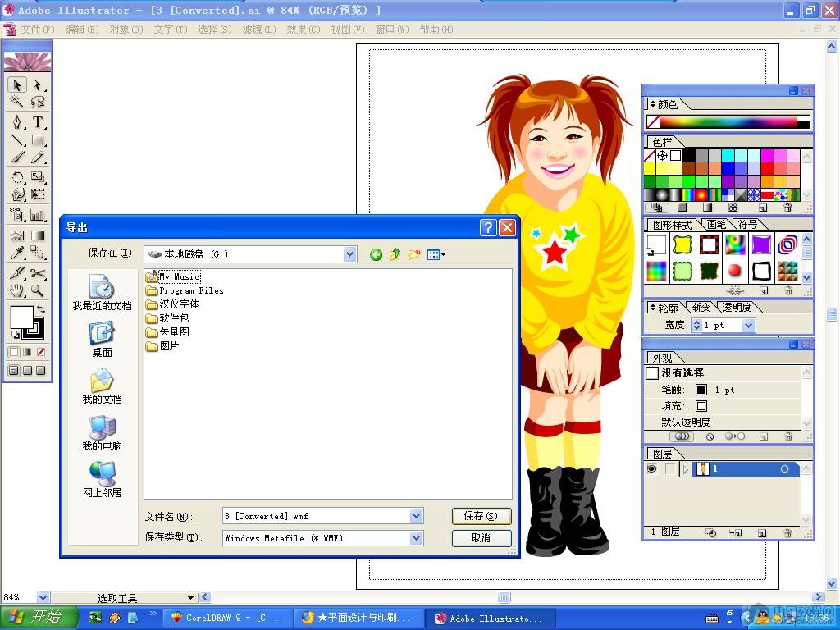The width and height of the screenshot is (840, 630).
Task: Select the Scissors tool
Action: pyautogui.click(x=37, y=273)
